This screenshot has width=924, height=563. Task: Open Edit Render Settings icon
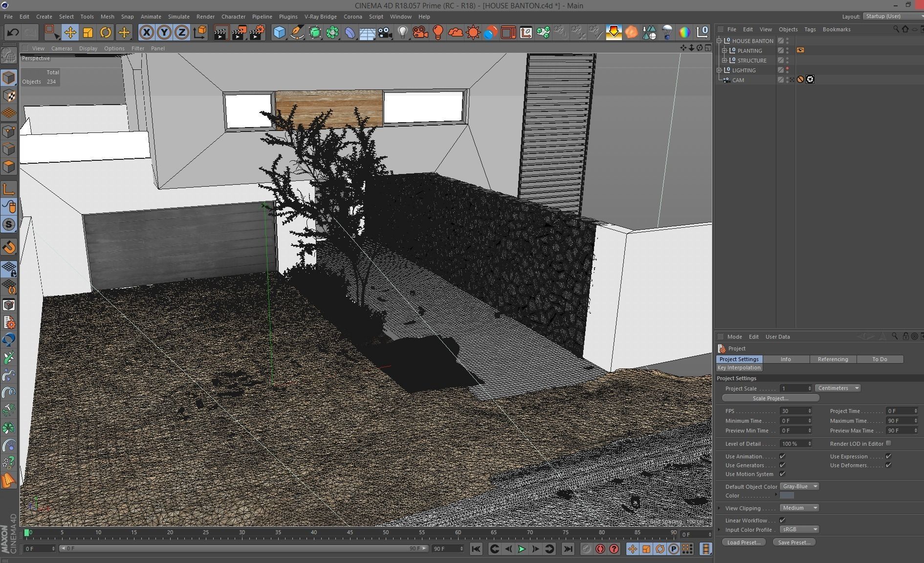click(257, 33)
